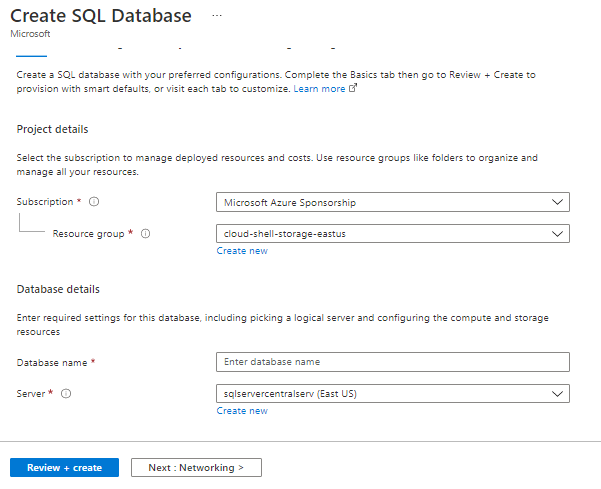Expand the Microsoft Azure Sponsorship subscription dropdown
Image resolution: width=601 pixels, height=489 pixels.
(x=392, y=202)
